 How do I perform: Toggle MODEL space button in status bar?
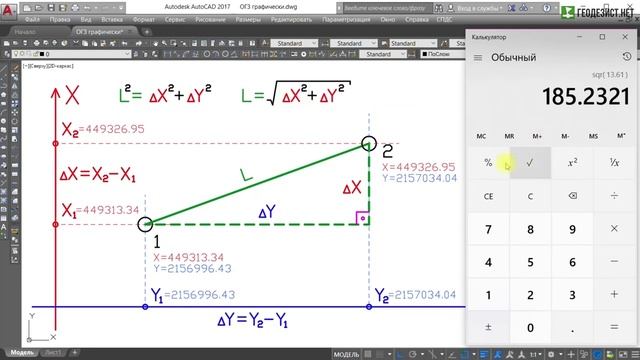346,354
